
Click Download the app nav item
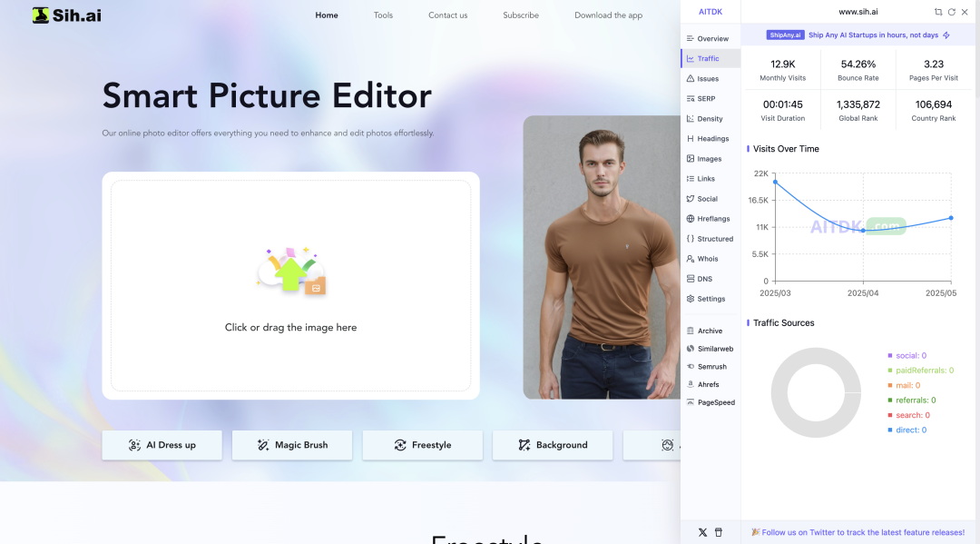tap(608, 15)
